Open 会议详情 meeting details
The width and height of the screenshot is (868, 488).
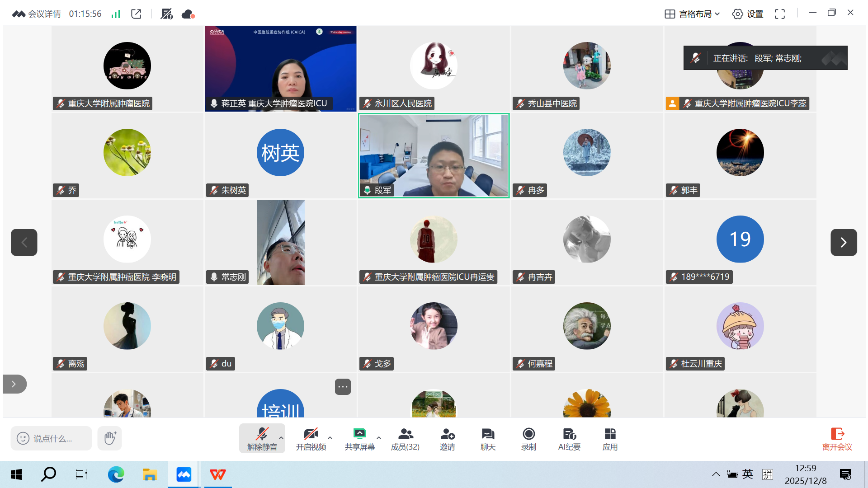click(x=44, y=14)
